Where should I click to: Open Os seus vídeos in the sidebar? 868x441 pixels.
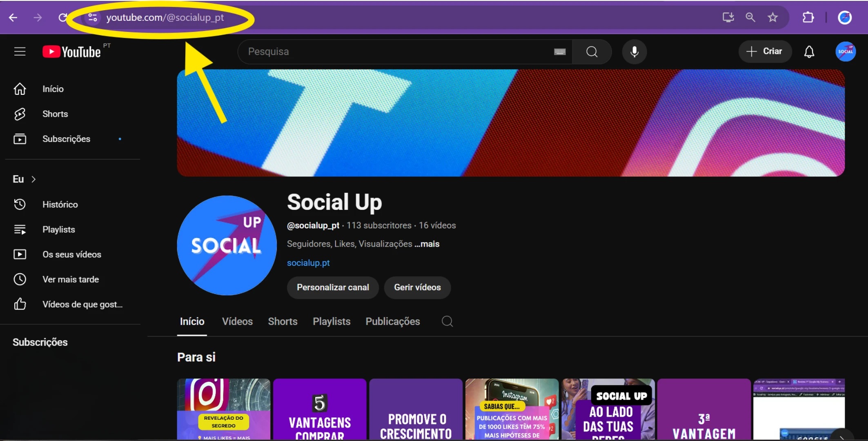[72, 254]
